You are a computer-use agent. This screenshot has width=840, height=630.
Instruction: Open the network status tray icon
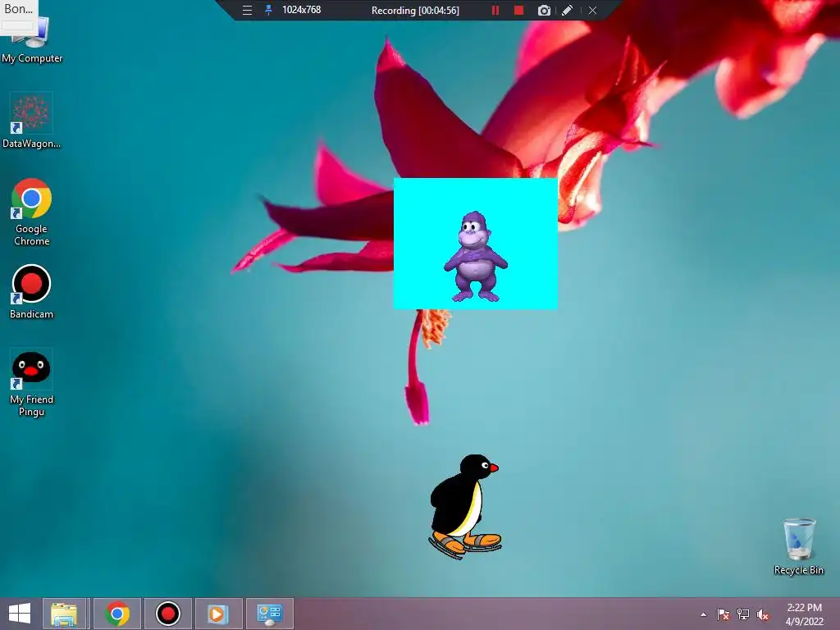pos(743,614)
